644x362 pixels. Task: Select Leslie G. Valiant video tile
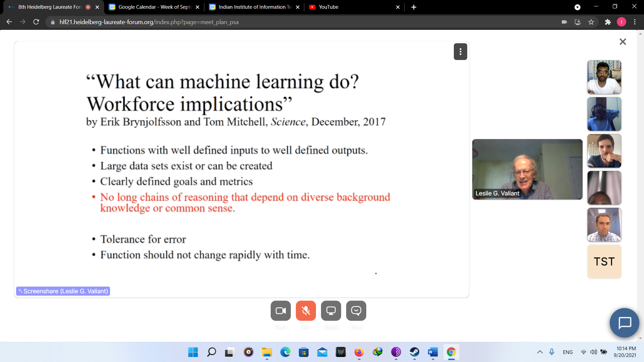pyautogui.click(x=527, y=169)
